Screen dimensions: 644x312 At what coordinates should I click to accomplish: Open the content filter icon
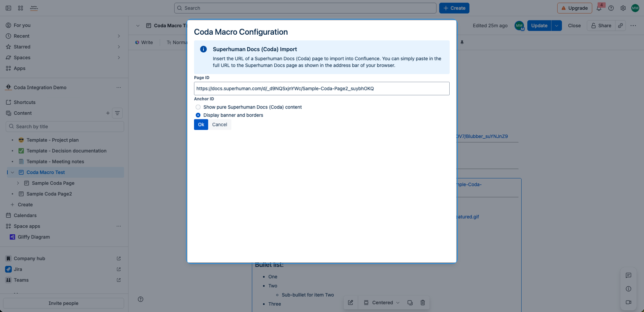[x=117, y=113]
